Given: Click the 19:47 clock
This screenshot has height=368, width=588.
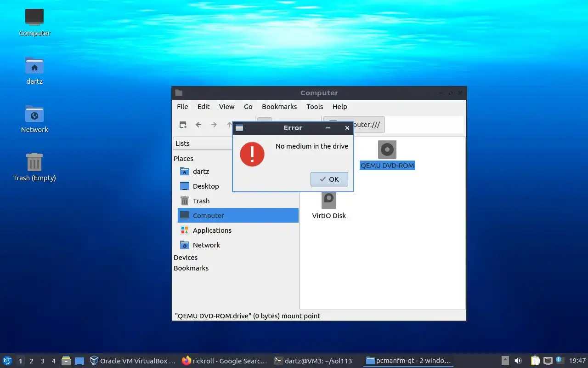Looking at the screenshot, I should point(577,361).
